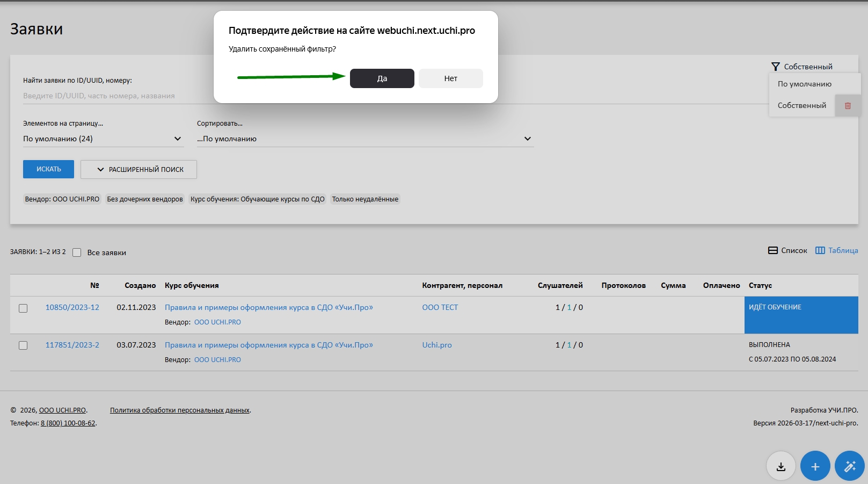The height and width of the screenshot is (484, 868).
Task: Confirm deletion with Да button
Action: pyautogui.click(x=382, y=78)
